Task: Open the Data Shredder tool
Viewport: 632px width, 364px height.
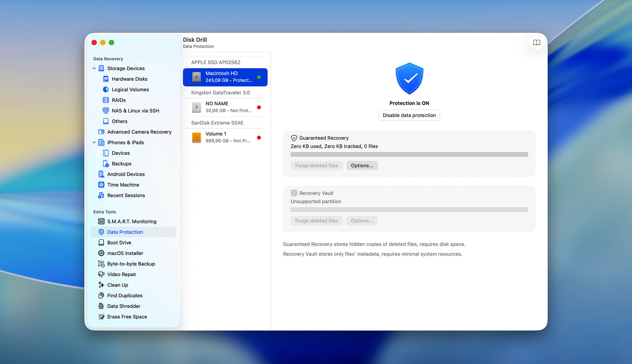Action: tap(124, 306)
